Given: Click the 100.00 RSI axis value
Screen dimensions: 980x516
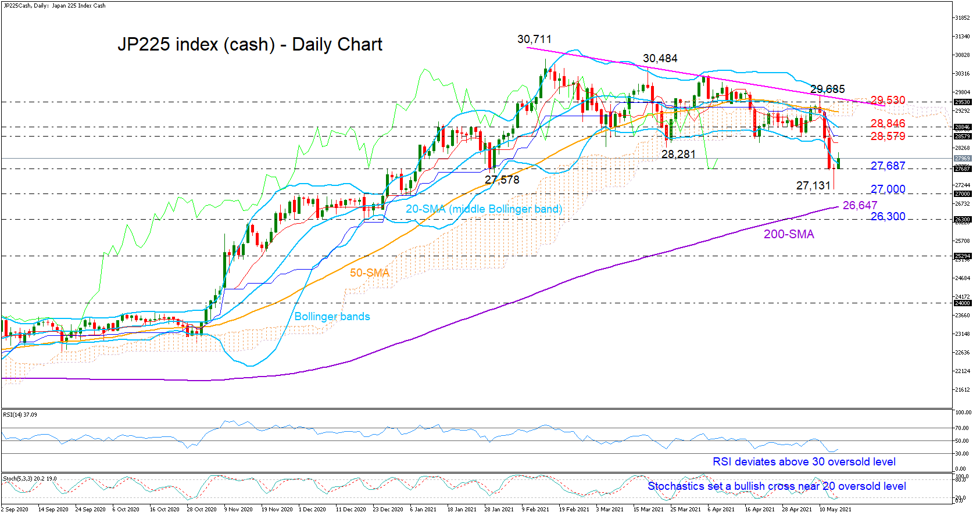Looking at the screenshot, I should tap(963, 413).
